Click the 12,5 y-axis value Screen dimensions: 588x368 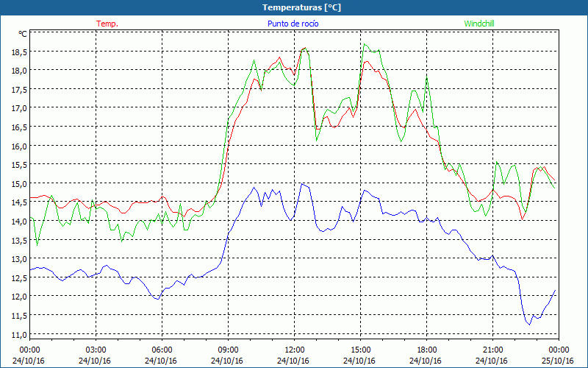click(20, 278)
